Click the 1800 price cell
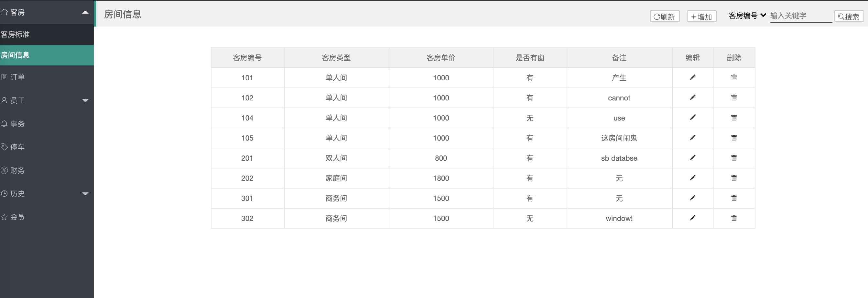868x298 pixels. tap(441, 178)
